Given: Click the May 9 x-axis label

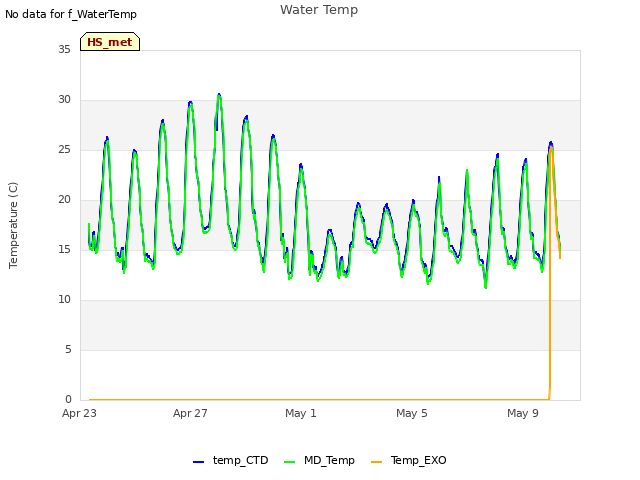Looking at the screenshot, I should pos(523,413).
